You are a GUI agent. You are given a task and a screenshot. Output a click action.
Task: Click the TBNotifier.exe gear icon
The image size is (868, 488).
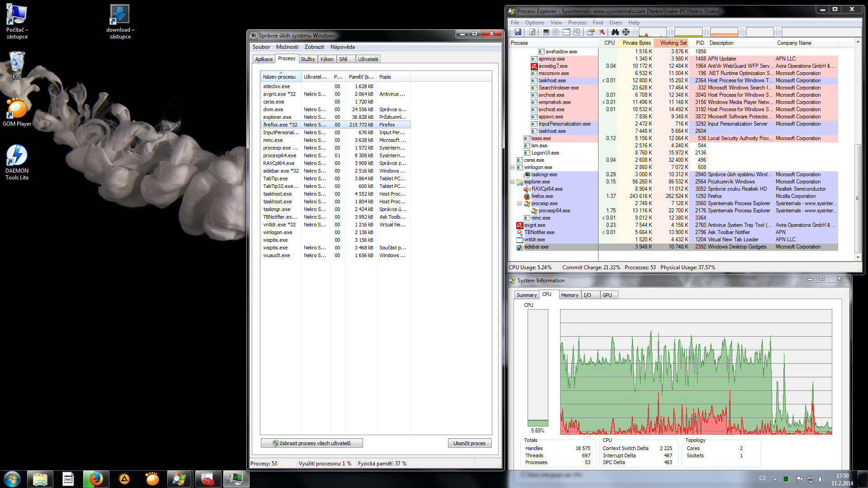(519, 232)
